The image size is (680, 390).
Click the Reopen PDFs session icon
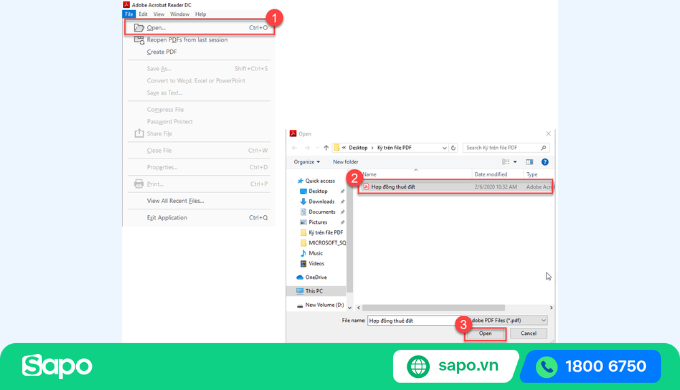[139, 40]
